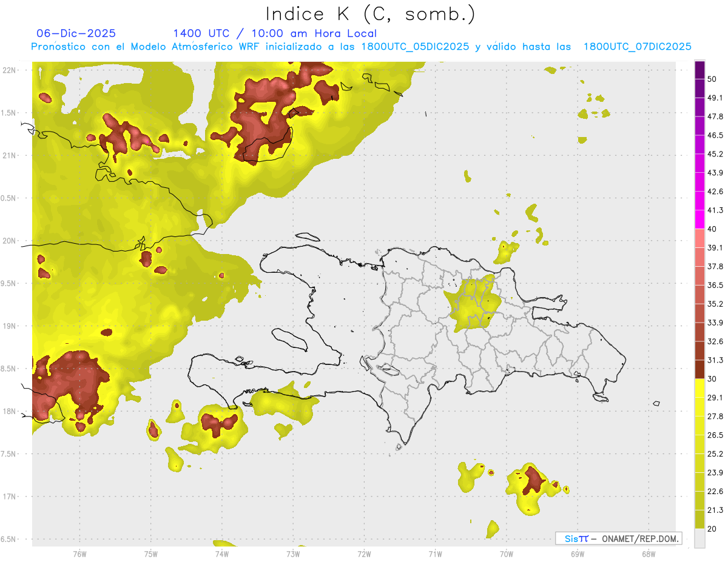Screen dimensions: 728x562
Task: Click the 17N latitude label
Action: click(8, 497)
